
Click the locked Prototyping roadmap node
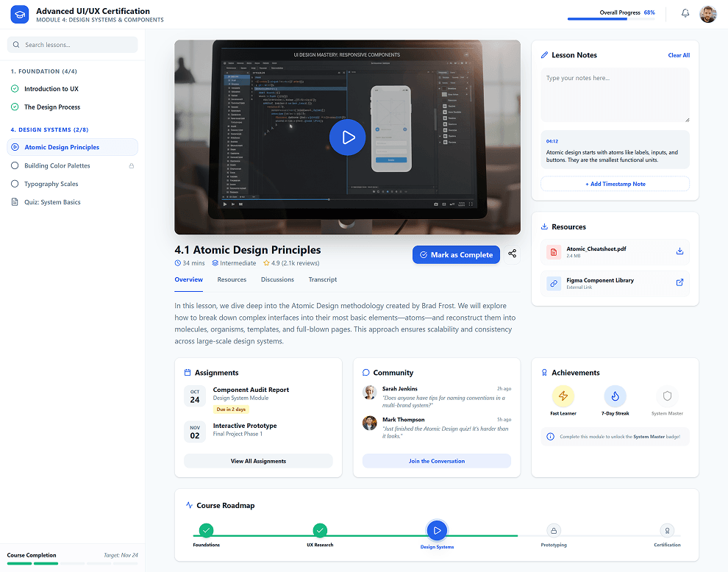[554, 530]
